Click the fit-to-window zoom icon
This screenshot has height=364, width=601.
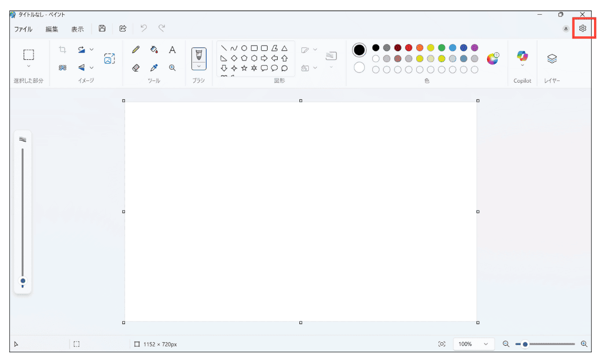(x=442, y=344)
